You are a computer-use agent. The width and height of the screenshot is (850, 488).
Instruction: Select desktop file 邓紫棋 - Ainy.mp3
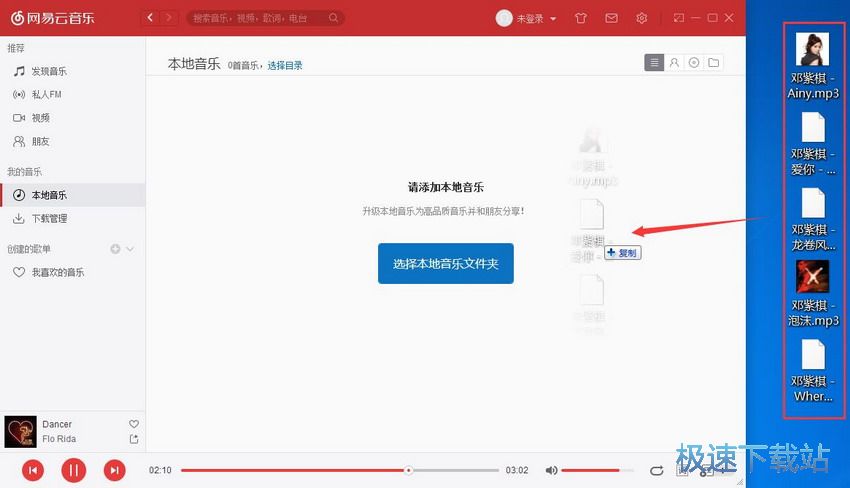(813, 66)
